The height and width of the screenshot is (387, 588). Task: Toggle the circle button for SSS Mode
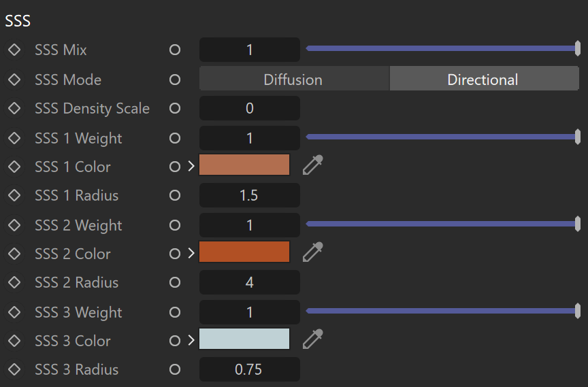coord(175,80)
